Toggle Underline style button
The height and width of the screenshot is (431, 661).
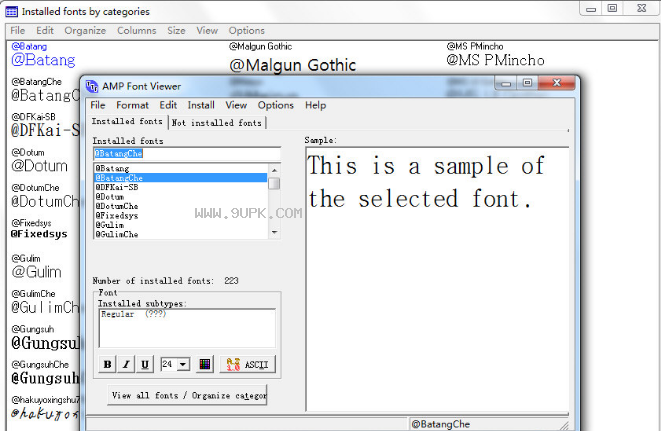pos(145,364)
